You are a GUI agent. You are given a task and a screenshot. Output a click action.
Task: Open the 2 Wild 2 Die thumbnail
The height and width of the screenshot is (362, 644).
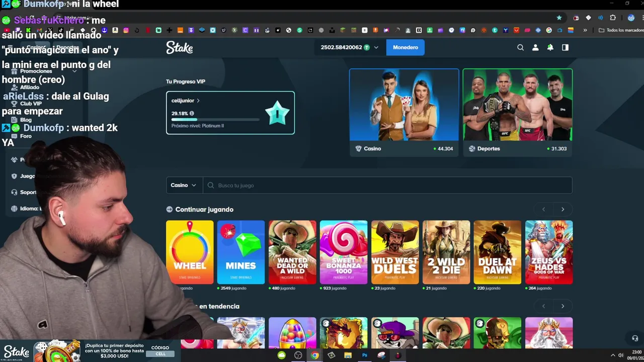click(x=446, y=252)
